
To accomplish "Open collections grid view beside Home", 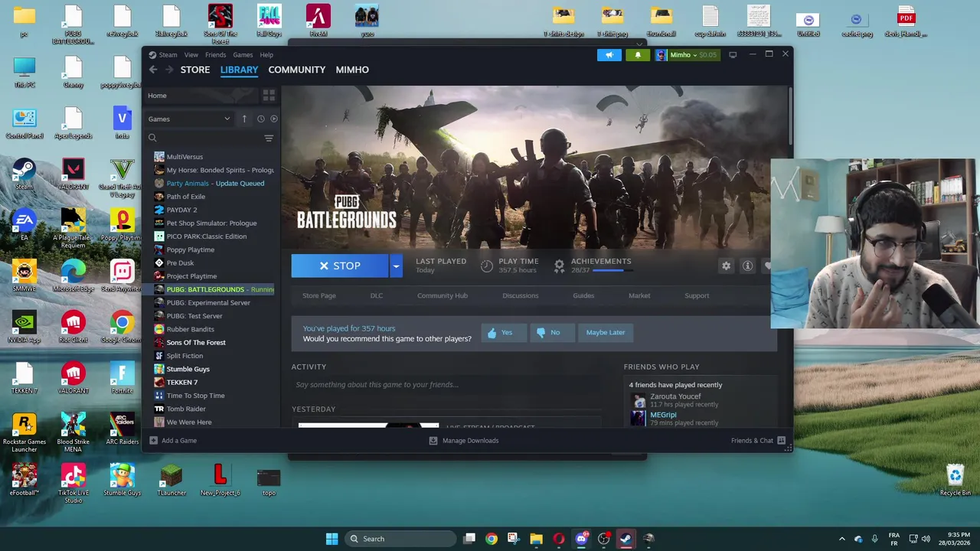I will (269, 96).
